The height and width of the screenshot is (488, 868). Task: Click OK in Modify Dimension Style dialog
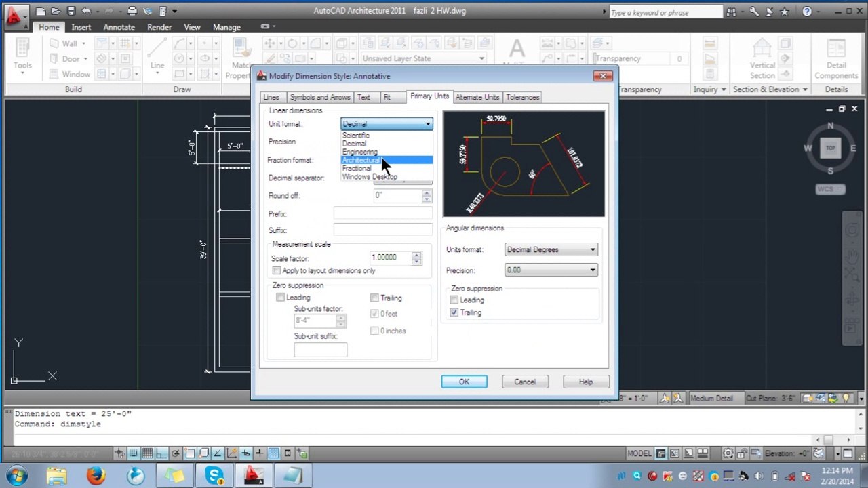pyautogui.click(x=464, y=382)
